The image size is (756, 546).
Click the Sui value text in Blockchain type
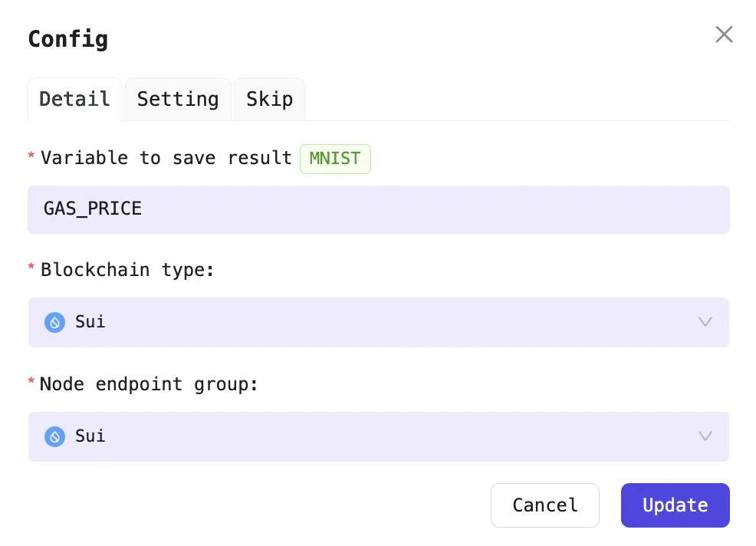[90, 322]
